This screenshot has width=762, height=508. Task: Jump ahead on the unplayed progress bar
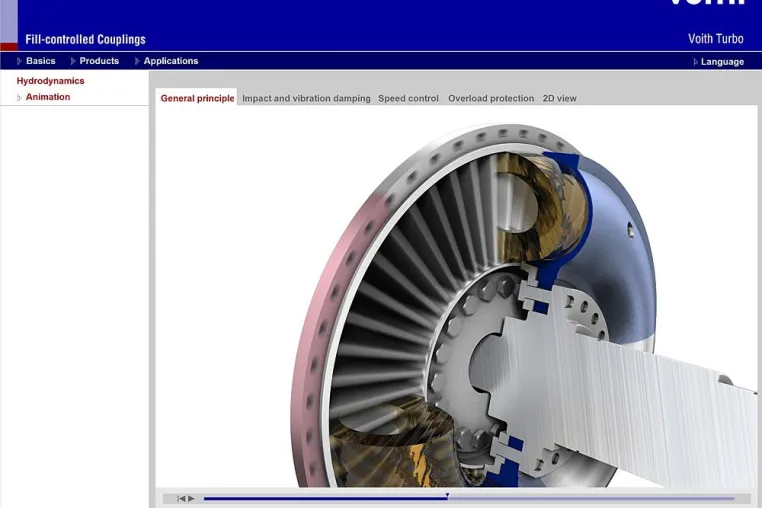[591, 498]
